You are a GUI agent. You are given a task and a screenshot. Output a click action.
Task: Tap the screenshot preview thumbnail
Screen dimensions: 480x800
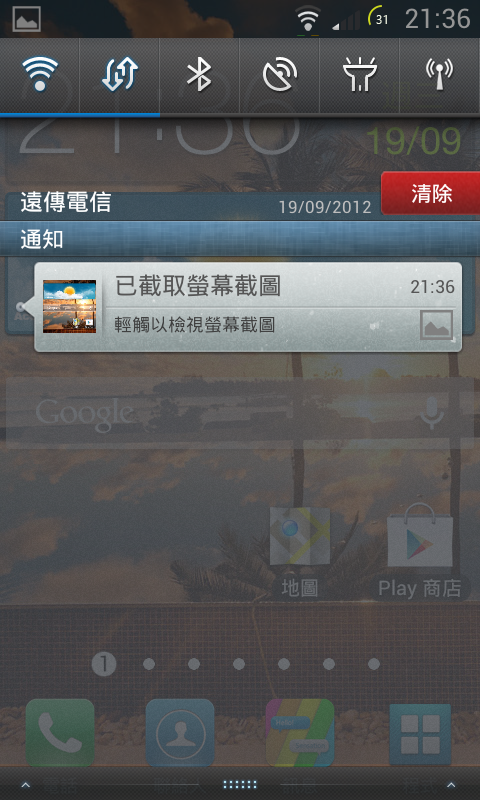pyautogui.click(x=69, y=307)
